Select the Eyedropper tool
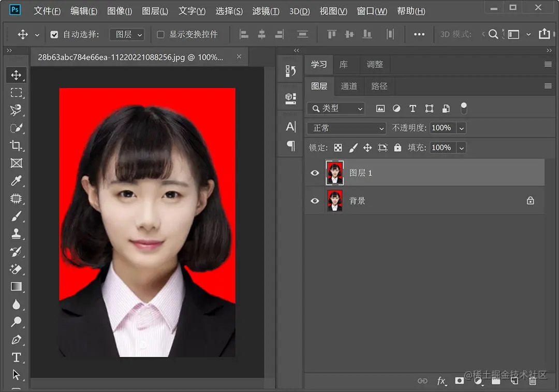 [x=16, y=181]
